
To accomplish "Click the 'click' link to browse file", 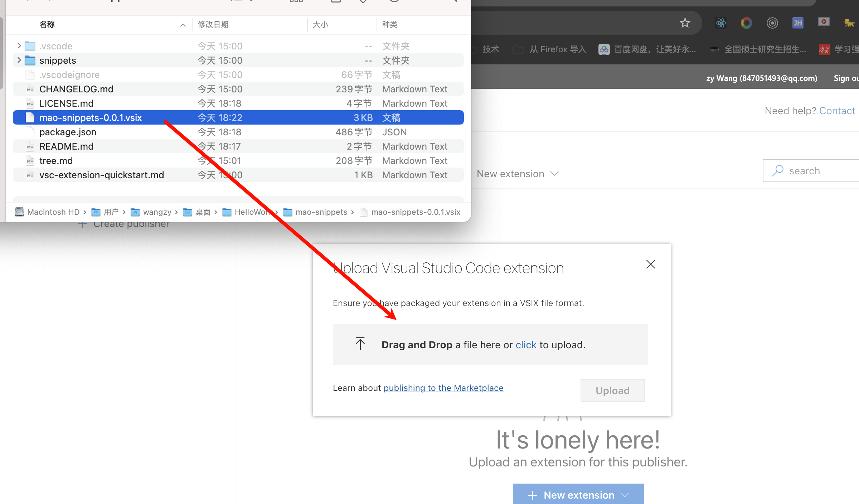I will (x=526, y=345).
